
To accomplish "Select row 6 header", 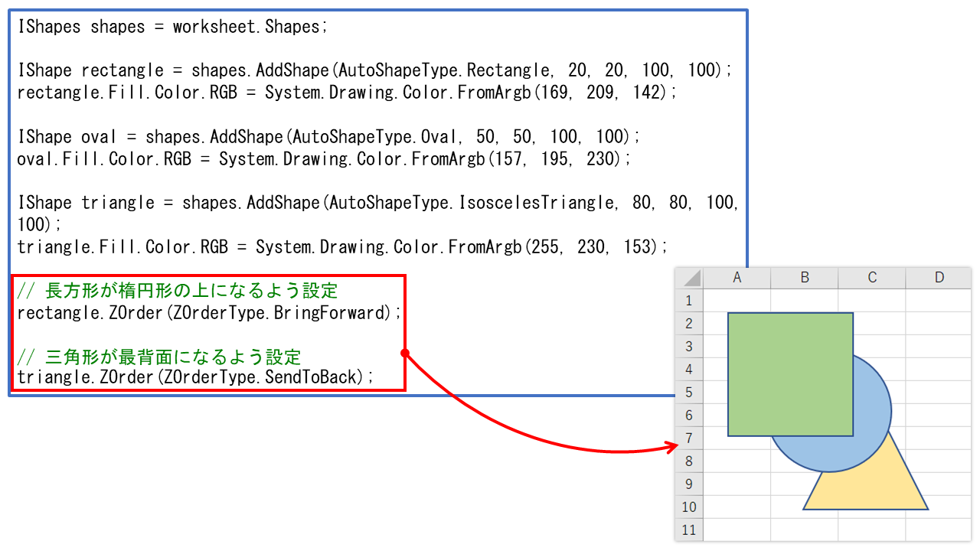I will click(x=689, y=415).
